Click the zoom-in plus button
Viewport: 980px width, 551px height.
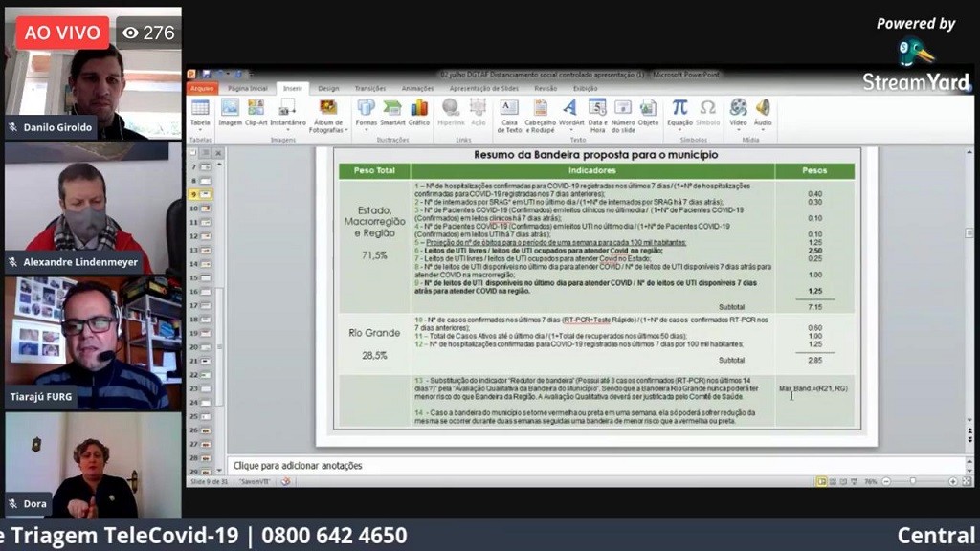click(953, 481)
